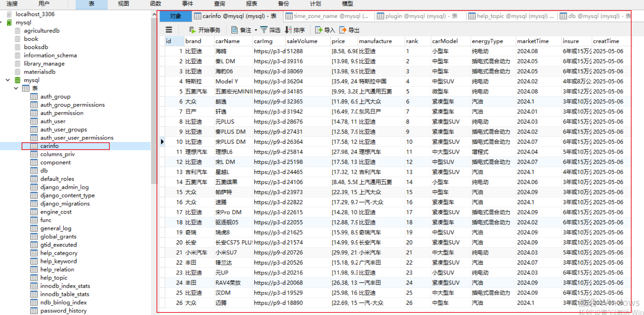Open the 备注 dropdown arrow
Screen dimensions: 644x315
(x=256, y=30)
